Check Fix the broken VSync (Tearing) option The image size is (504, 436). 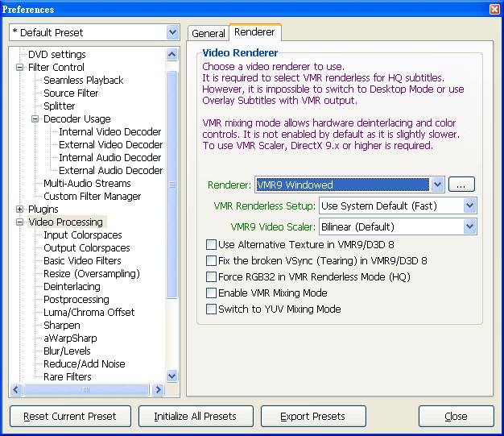[x=212, y=260]
